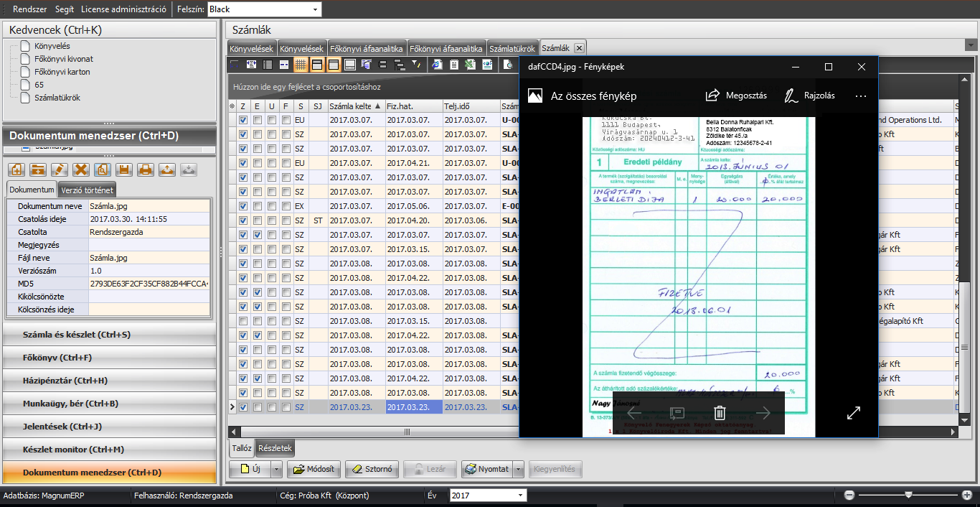The width and height of the screenshot is (980, 507).
Task: Select Főkönyvi karton in favorites tree
Action: point(62,72)
